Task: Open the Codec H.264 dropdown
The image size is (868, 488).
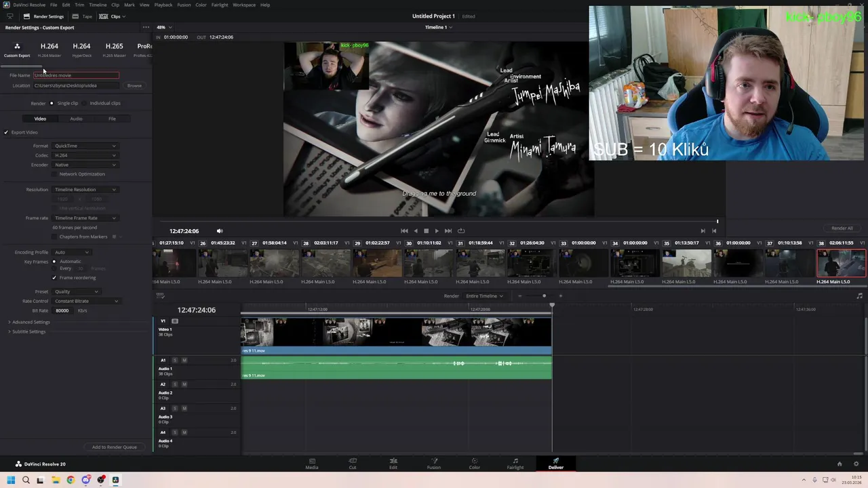Action: [x=85, y=155]
